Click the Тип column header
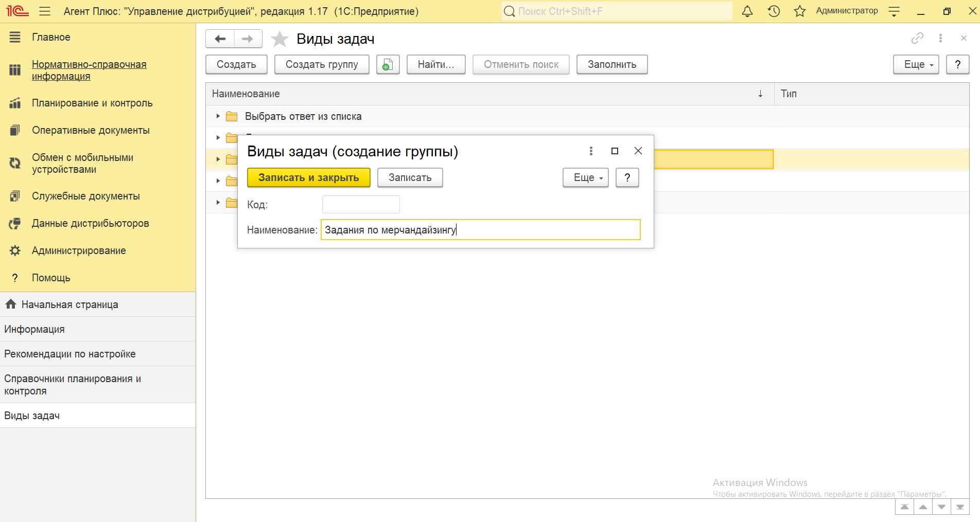Screen dimensions: 980x522 872,94
